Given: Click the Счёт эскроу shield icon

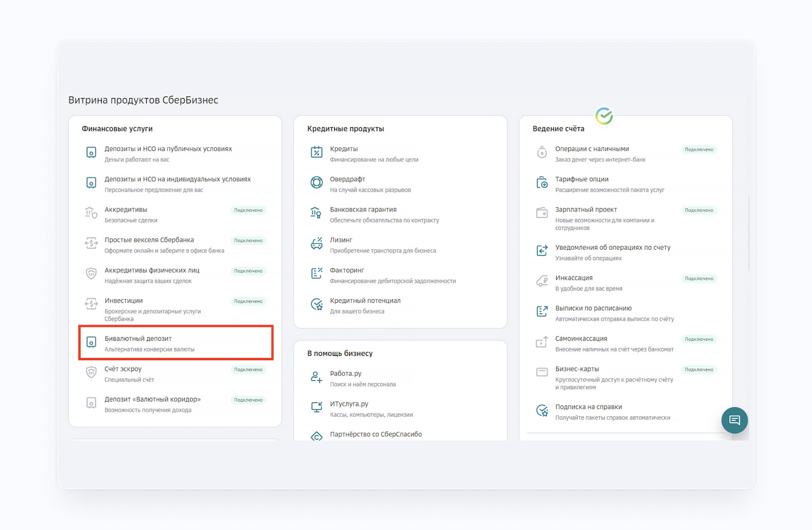Looking at the screenshot, I should point(91,373).
